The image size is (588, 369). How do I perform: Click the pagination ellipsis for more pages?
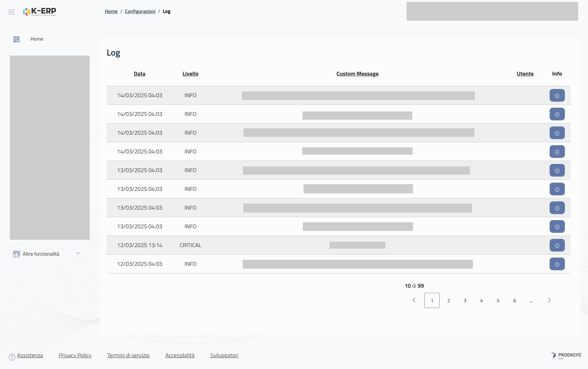531,300
